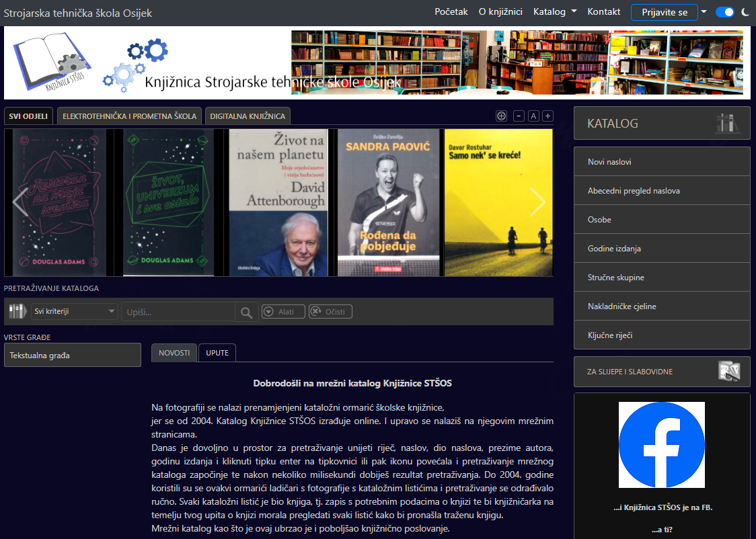Expand the Katalog menu
756x539 pixels.
[x=554, y=11]
